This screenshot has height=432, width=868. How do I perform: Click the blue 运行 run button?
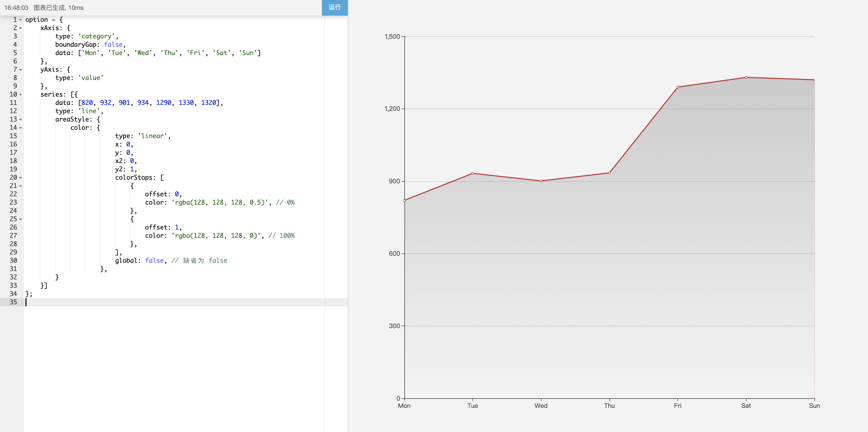pos(334,8)
